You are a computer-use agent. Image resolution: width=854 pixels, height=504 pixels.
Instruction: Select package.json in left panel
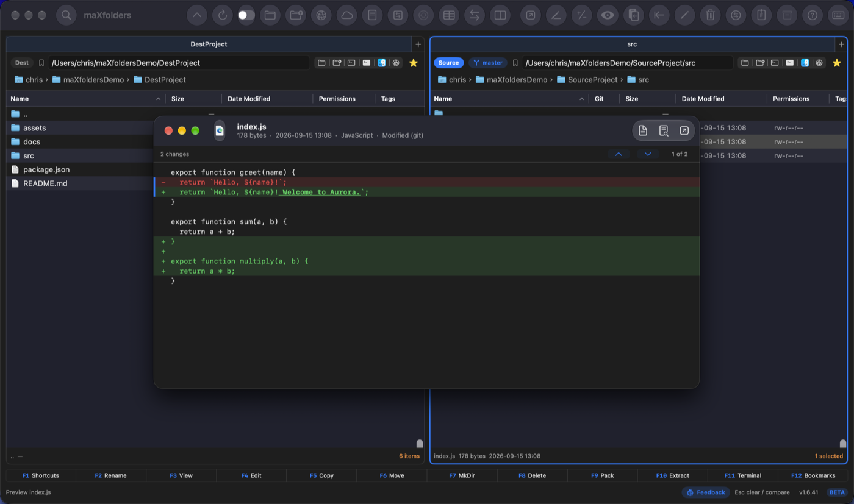click(46, 169)
